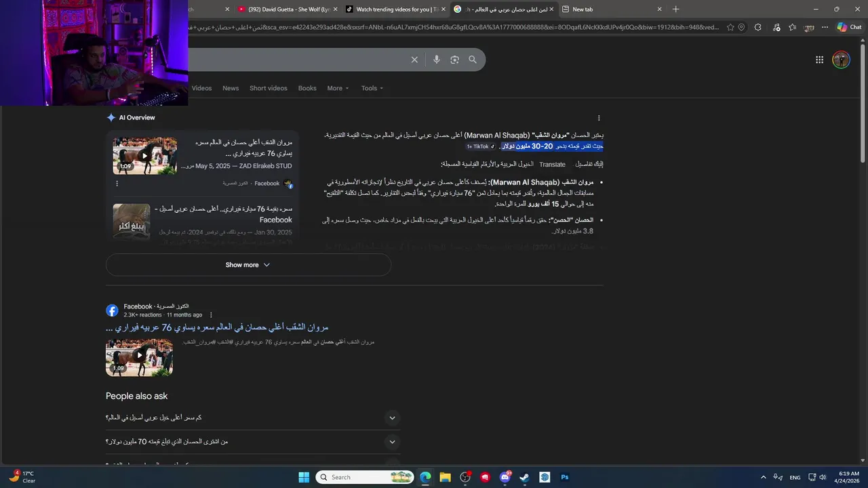Open File Explorer from taskbar
This screenshot has width=868, height=488.
coord(445,477)
